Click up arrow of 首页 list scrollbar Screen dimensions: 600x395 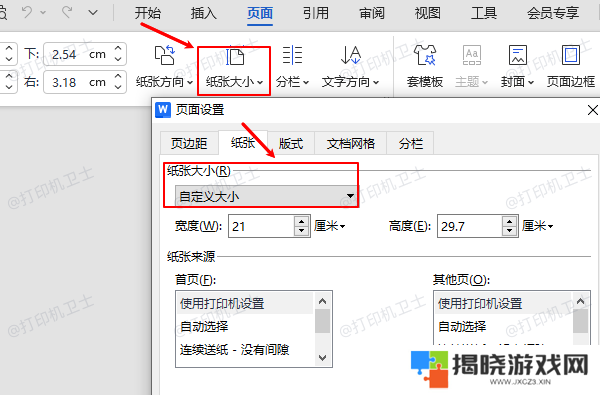[323, 301]
